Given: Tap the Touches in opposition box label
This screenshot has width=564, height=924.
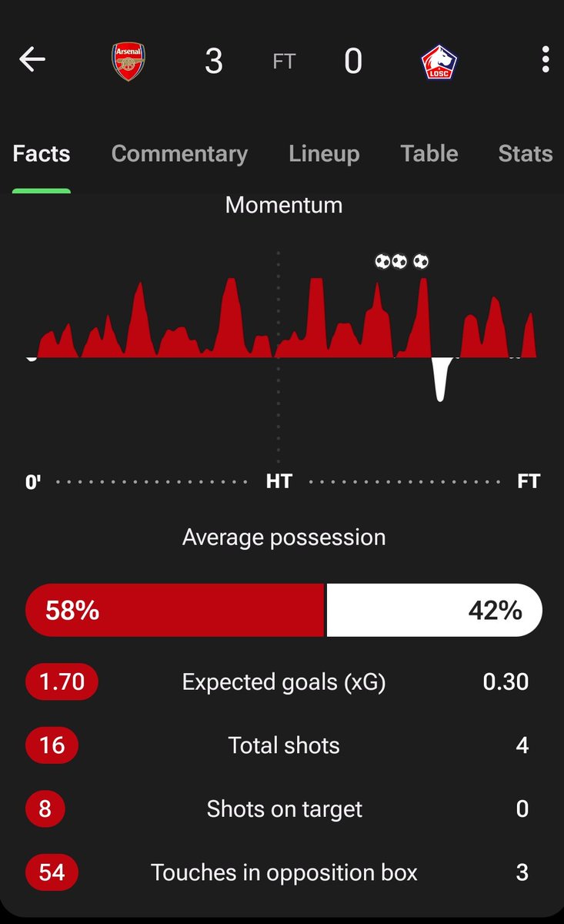Looking at the screenshot, I should click(284, 872).
